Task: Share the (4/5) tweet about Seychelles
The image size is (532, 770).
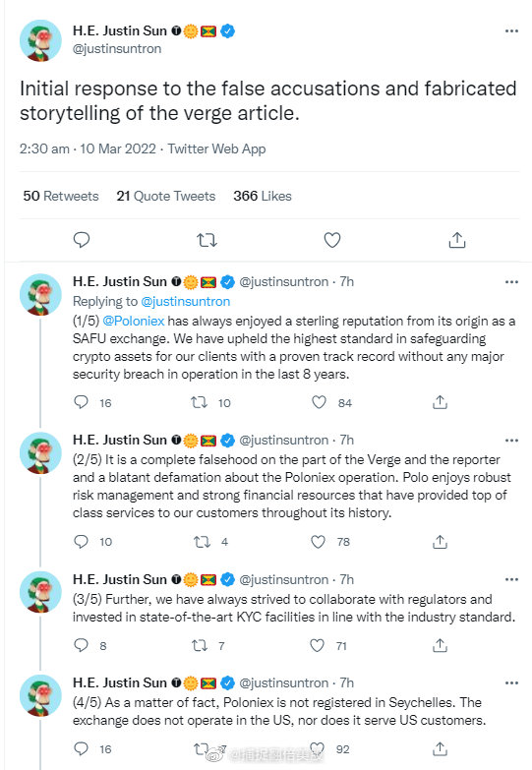Action: pyautogui.click(x=440, y=749)
